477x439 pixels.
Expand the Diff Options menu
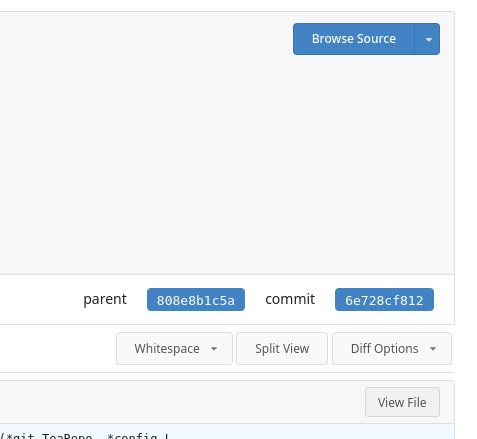pos(392,348)
